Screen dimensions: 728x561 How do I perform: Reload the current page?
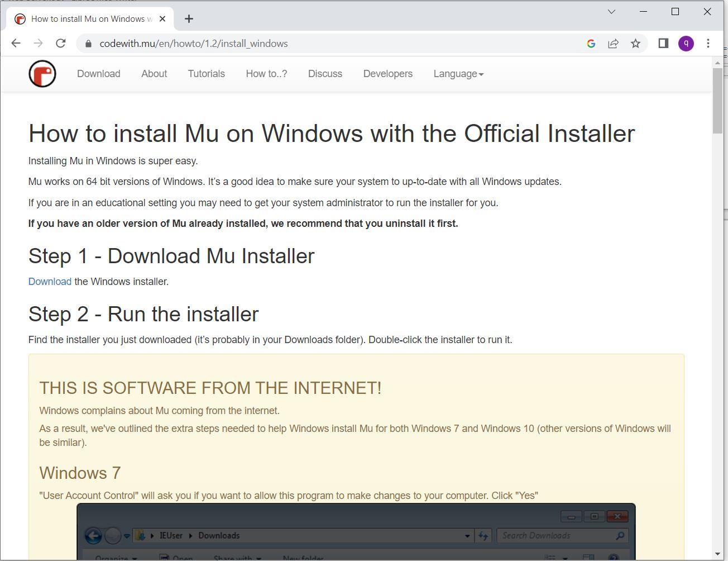point(61,43)
